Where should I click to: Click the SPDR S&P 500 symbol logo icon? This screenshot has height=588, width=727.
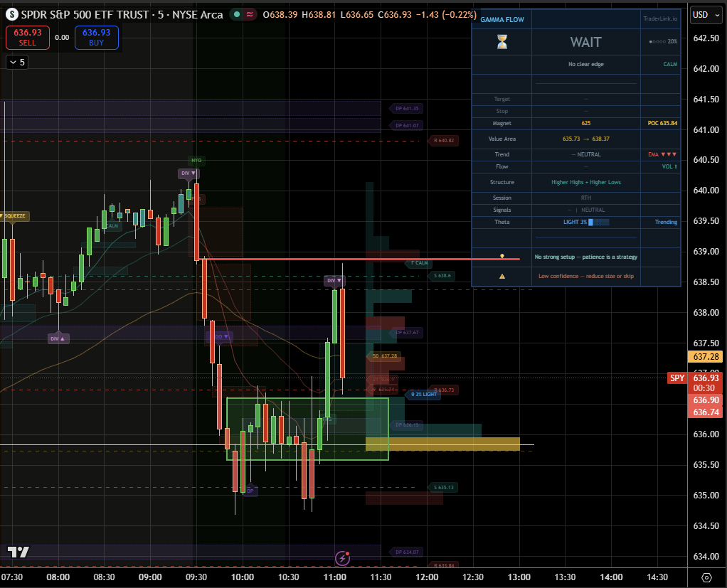13,15
